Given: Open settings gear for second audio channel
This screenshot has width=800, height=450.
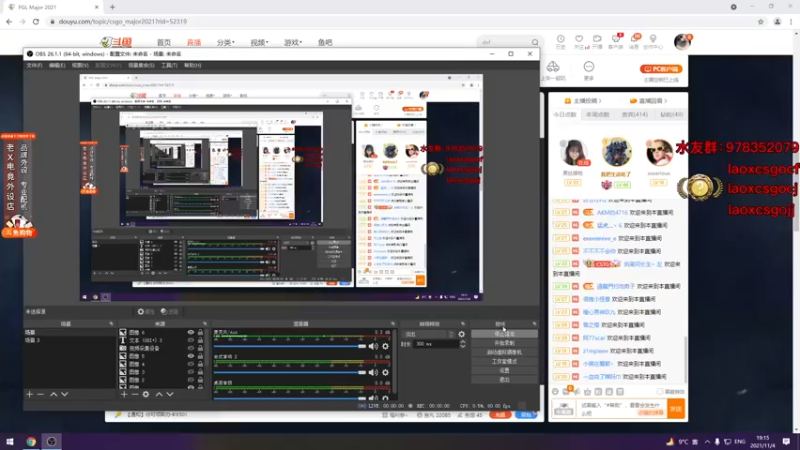Looking at the screenshot, I should click(385, 372).
